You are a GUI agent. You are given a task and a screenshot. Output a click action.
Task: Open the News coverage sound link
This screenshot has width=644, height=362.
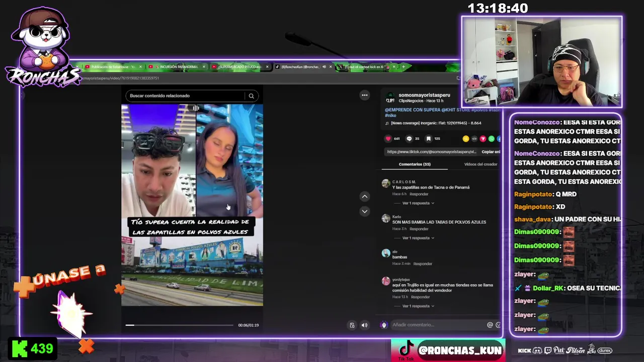point(436,123)
